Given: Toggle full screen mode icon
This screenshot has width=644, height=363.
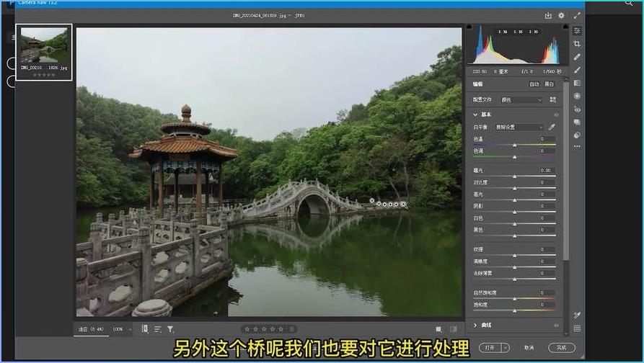Looking at the screenshot, I should 577,16.
